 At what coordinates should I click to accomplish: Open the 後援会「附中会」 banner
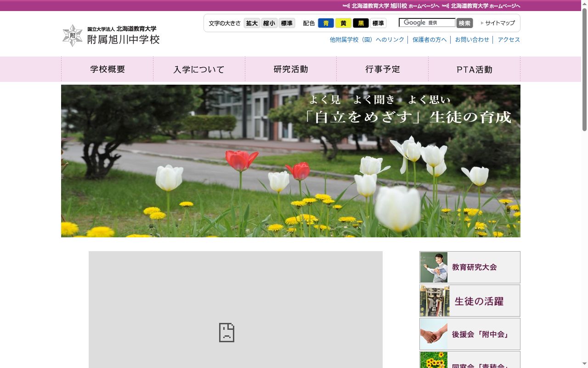pos(470,334)
